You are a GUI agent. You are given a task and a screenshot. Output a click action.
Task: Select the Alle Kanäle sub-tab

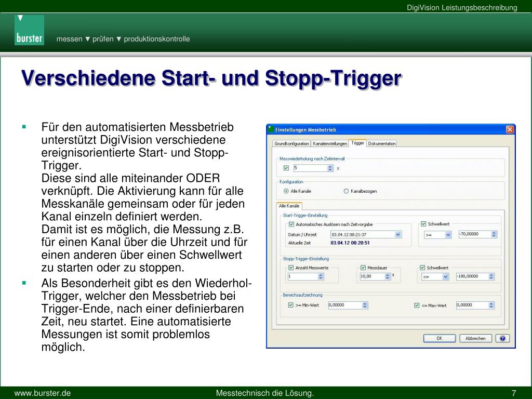pos(289,206)
